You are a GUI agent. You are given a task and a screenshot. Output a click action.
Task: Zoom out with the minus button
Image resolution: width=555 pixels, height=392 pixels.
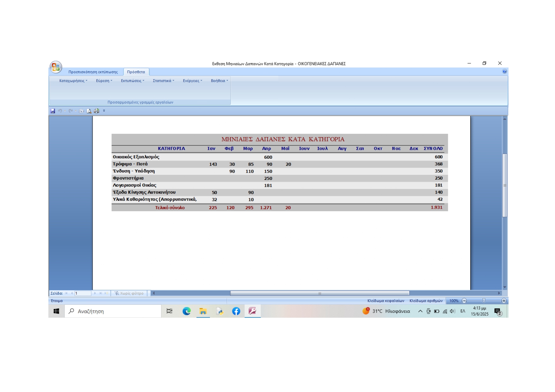[x=464, y=301]
